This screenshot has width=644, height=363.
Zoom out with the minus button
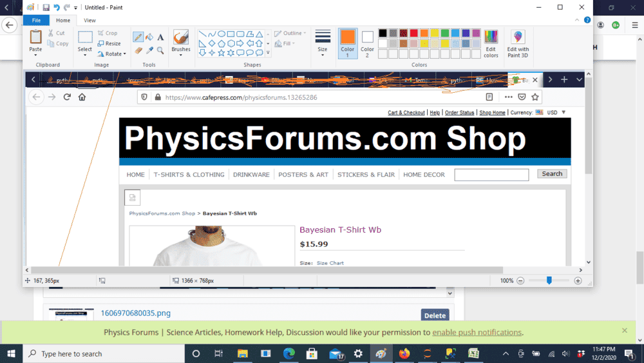tap(520, 280)
